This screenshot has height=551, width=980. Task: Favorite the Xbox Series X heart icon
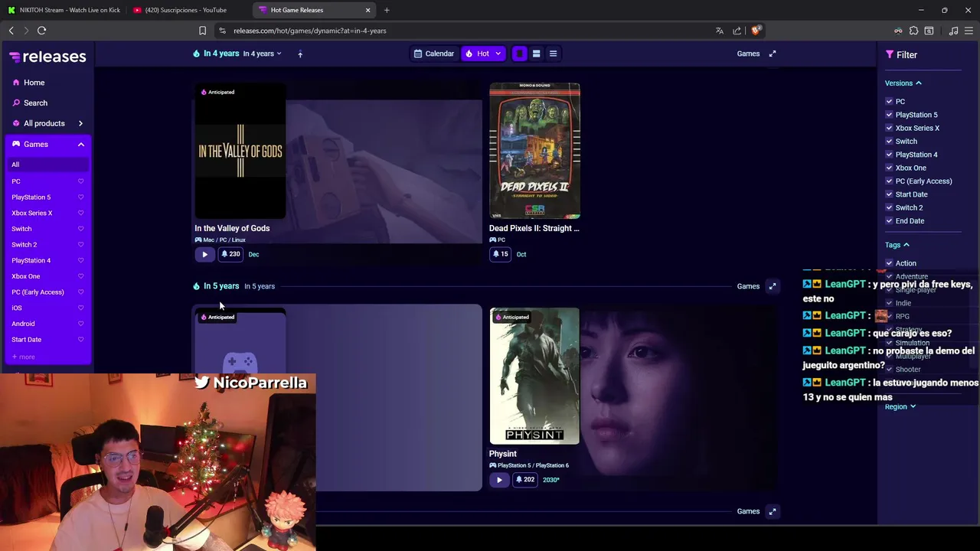(80, 213)
